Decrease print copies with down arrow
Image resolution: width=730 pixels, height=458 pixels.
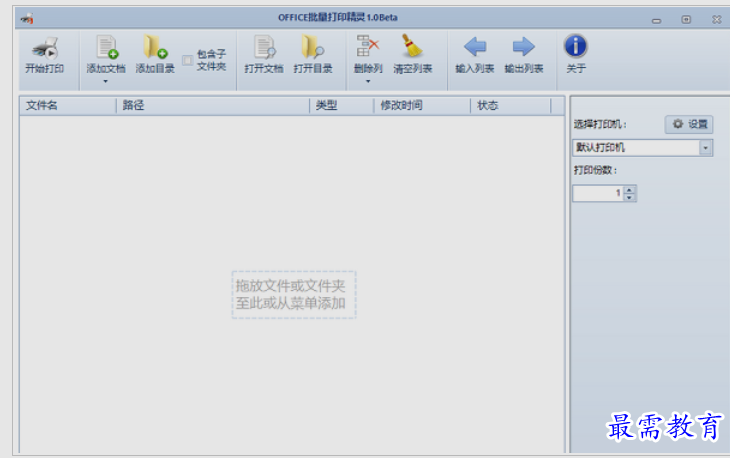(629, 197)
